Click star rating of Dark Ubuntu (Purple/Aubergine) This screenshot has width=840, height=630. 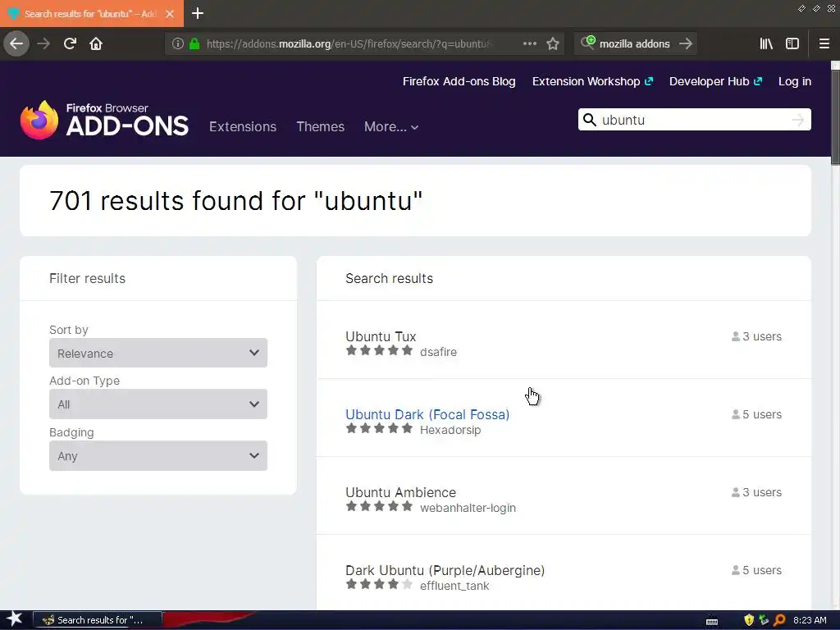point(379,584)
